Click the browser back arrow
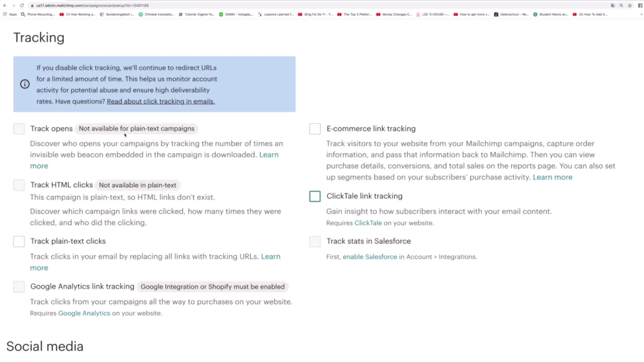 (5, 5)
